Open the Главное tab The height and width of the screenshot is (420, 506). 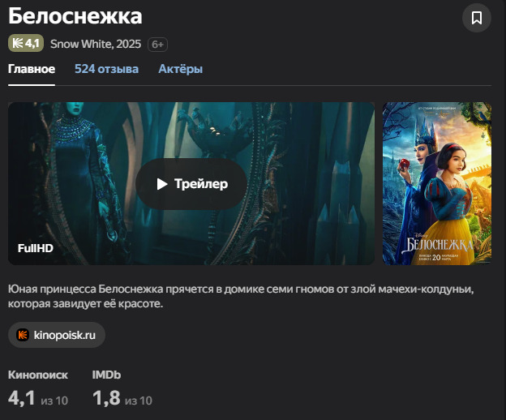pos(32,69)
